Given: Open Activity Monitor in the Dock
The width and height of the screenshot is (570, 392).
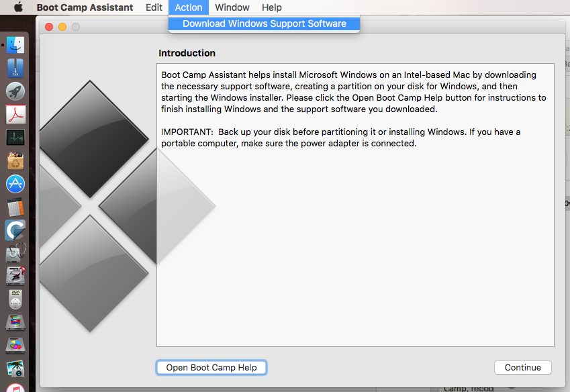Looking at the screenshot, I should point(15,138).
